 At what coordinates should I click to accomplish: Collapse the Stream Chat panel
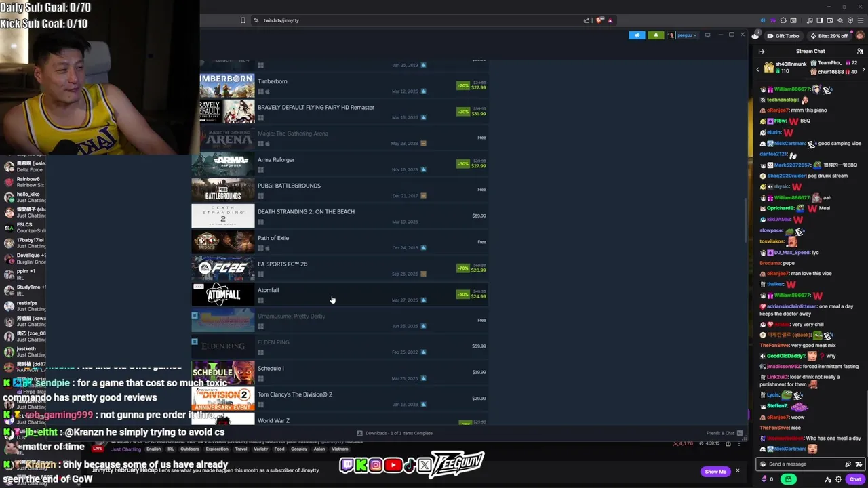(x=762, y=52)
